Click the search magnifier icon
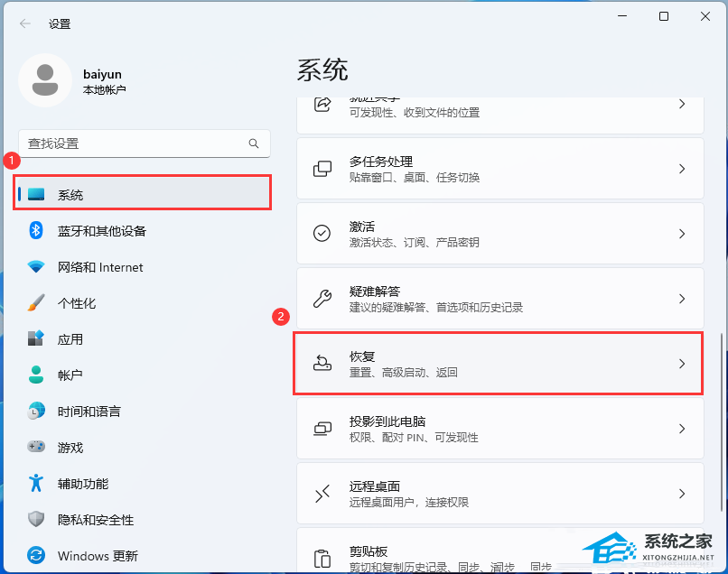Viewport: 728px width, 574px height. tap(254, 143)
